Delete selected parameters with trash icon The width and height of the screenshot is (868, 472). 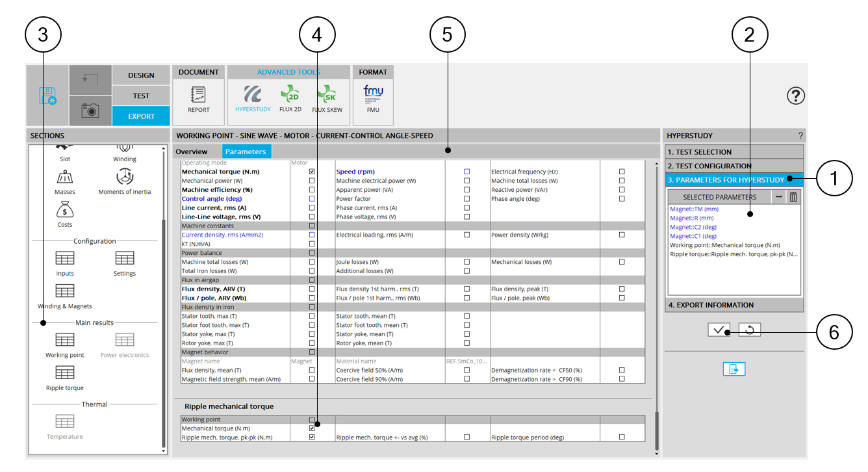(793, 197)
